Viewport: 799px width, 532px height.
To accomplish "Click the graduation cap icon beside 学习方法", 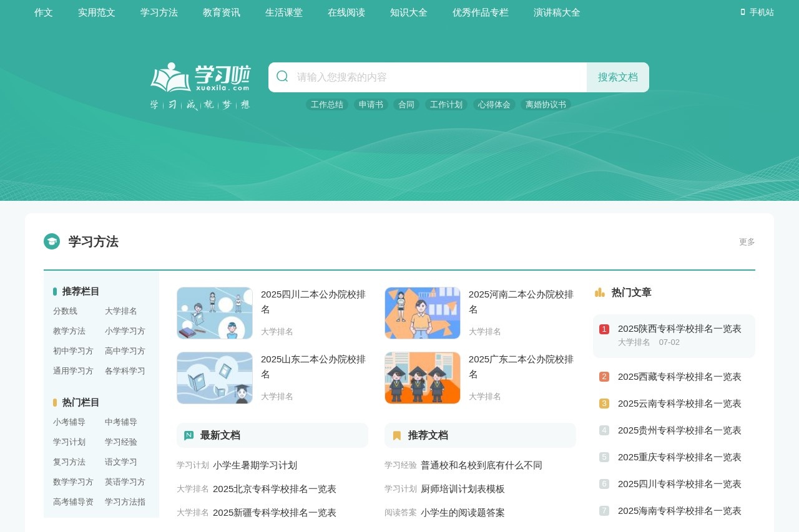I will pyautogui.click(x=52, y=241).
